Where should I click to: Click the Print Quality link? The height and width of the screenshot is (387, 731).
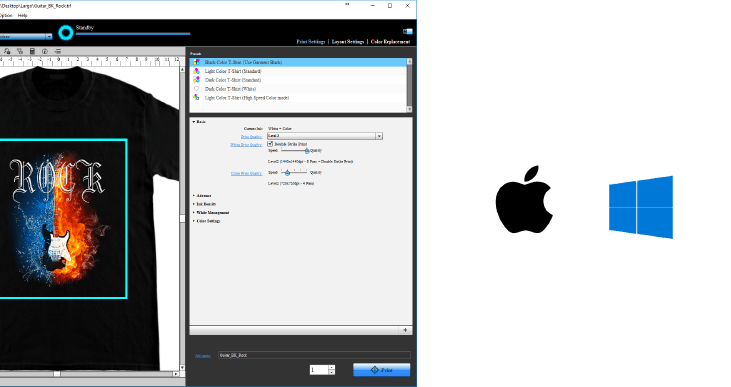(x=251, y=137)
